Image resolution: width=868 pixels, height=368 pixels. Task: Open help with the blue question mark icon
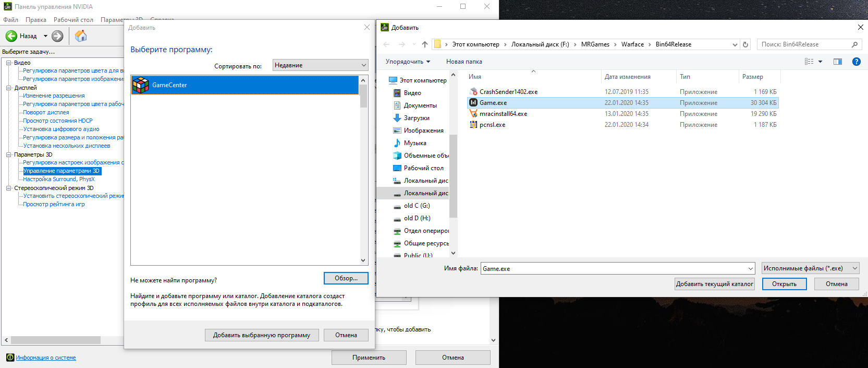(856, 62)
